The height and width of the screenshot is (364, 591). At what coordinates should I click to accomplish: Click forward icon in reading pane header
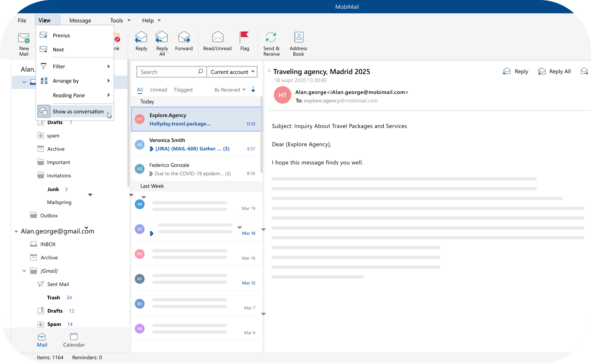pyautogui.click(x=584, y=72)
